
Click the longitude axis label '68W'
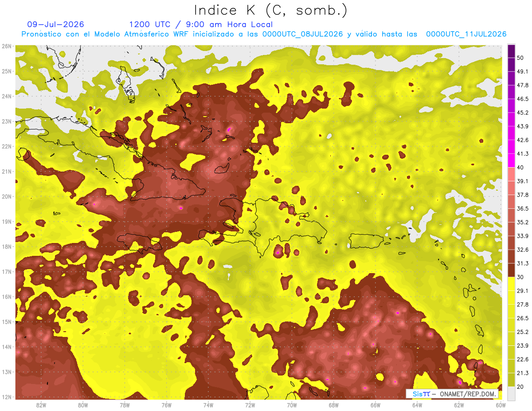coord(333,405)
